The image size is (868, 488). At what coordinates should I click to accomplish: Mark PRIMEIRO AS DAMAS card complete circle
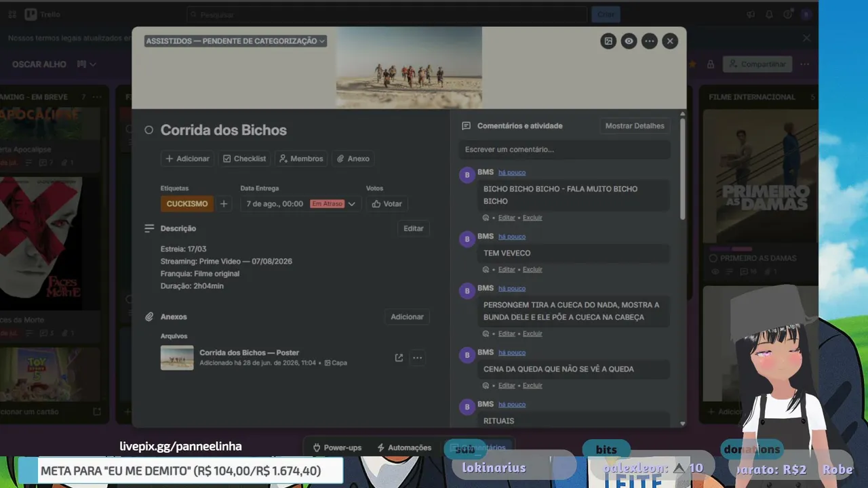[x=713, y=258]
